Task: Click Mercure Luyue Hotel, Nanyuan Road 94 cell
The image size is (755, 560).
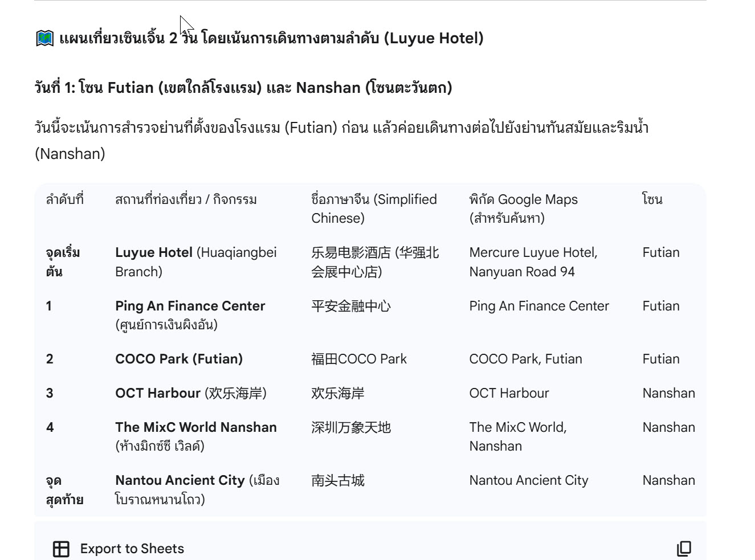Action: tap(533, 261)
